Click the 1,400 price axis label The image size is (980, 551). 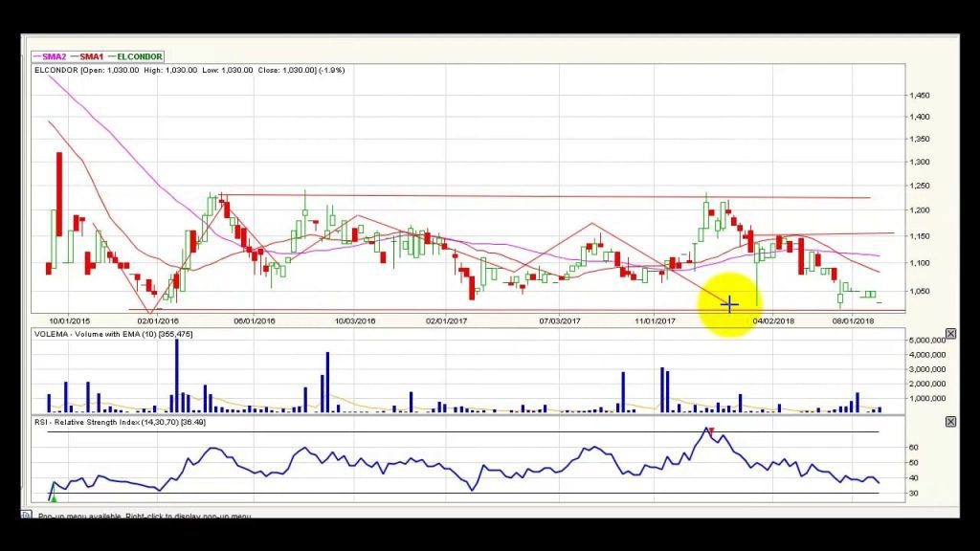coord(920,117)
